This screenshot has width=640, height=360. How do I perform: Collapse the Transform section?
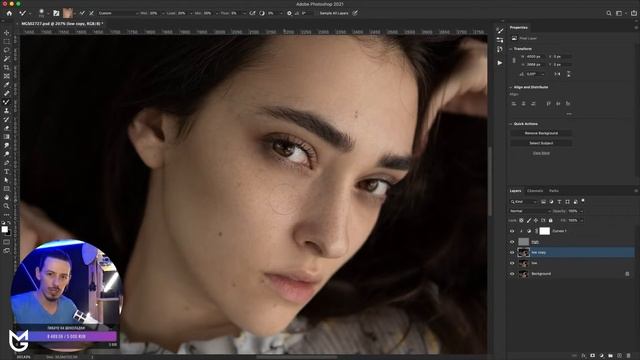[x=511, y=49]
